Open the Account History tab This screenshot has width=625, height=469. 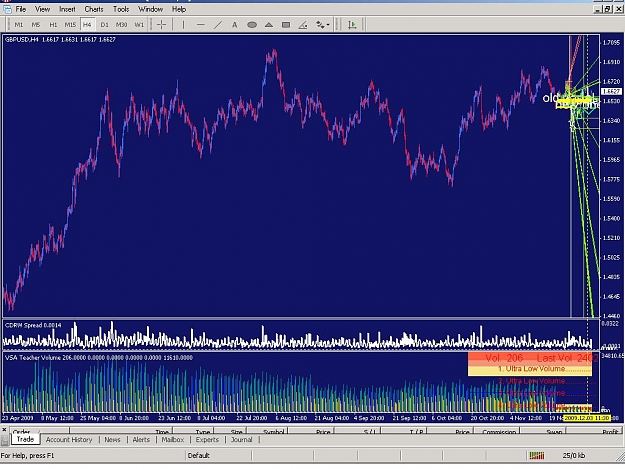[69, 440]
